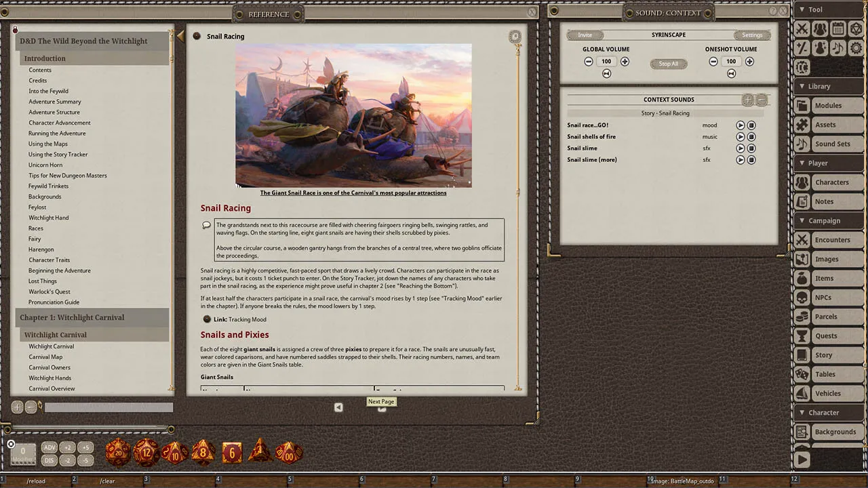Toggle the DIS disadvantage modifier
The image size is (868, 488).
(x=50, y=460)
